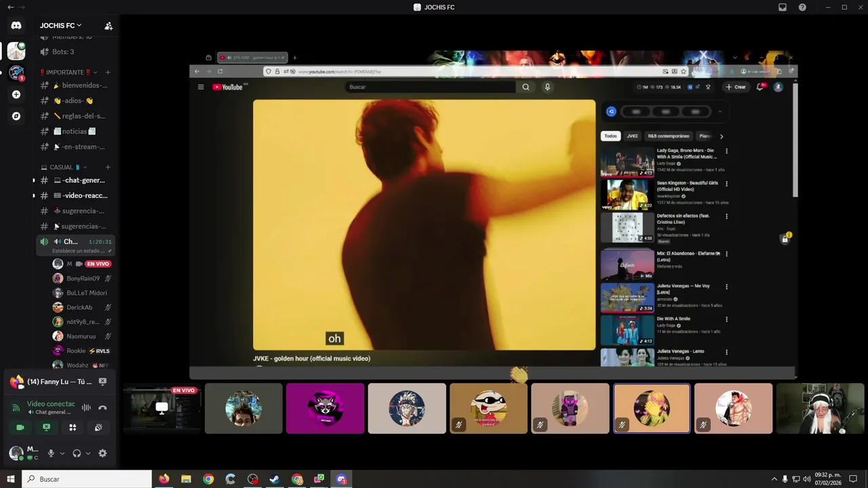This screenshot has height=488, width=868.
Task: Disconnect from voice with the hang-up icon
Action: (x=102, y=407)
